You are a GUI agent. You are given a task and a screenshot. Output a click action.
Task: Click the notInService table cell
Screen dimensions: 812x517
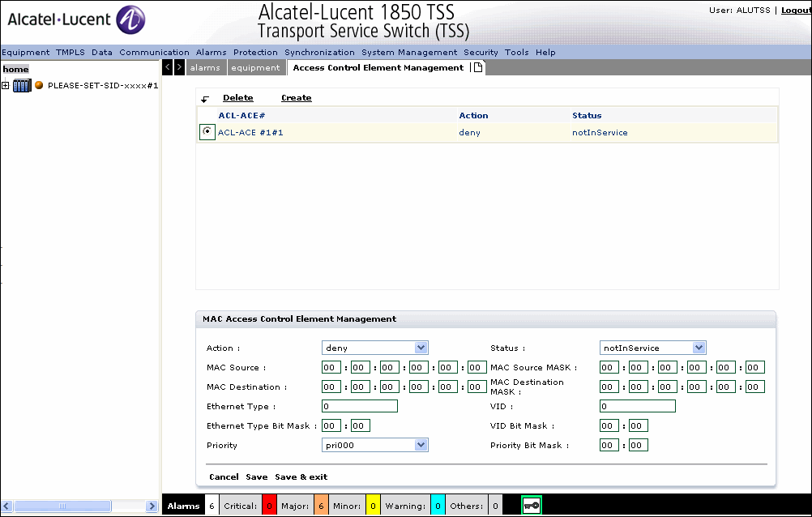point(600,133)
